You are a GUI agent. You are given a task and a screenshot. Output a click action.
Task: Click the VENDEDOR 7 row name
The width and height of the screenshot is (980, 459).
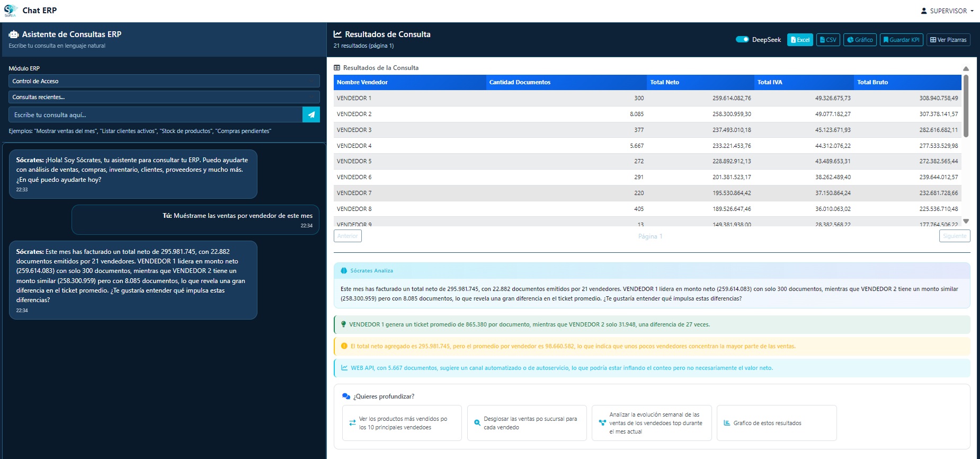(354, 193)
